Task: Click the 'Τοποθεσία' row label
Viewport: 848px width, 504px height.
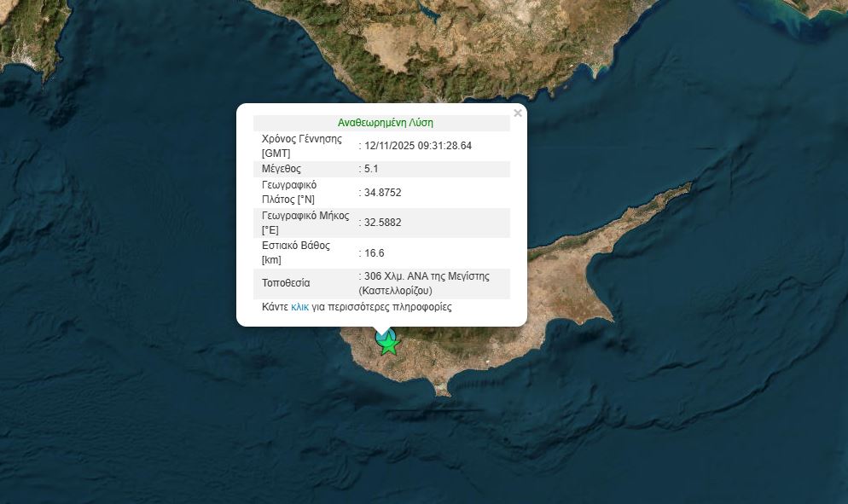Action: (286, 283)
